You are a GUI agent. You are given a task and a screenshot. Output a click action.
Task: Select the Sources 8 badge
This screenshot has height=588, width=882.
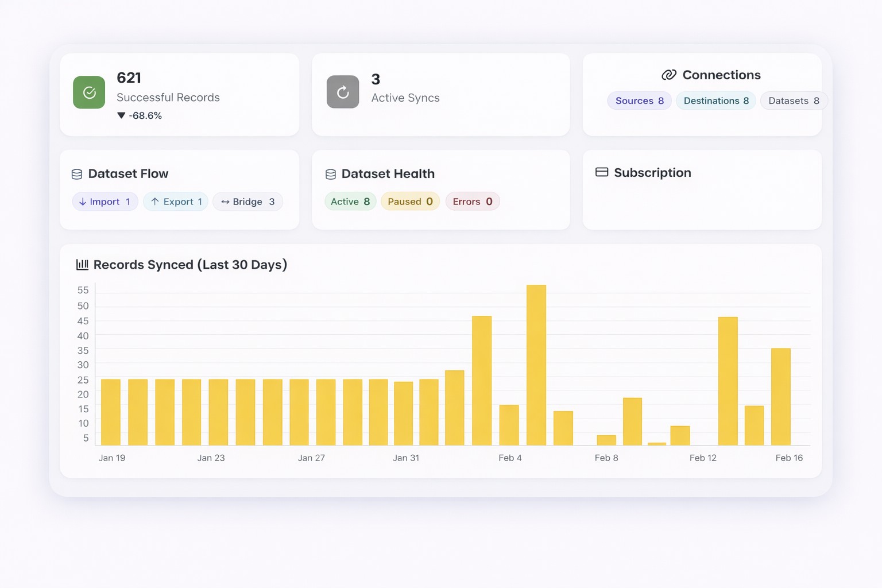[639, 100]
